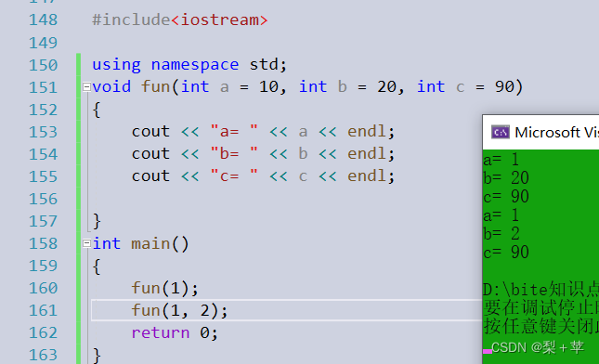The height and width of the screenshot is (364, 599).
Task: Click line number 149 in the gutter
Action: (43, 43)
